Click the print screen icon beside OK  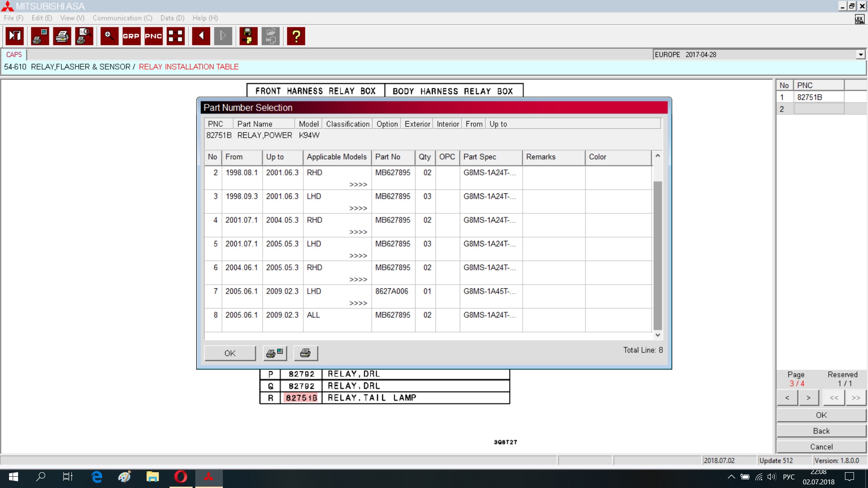(274, 353)
